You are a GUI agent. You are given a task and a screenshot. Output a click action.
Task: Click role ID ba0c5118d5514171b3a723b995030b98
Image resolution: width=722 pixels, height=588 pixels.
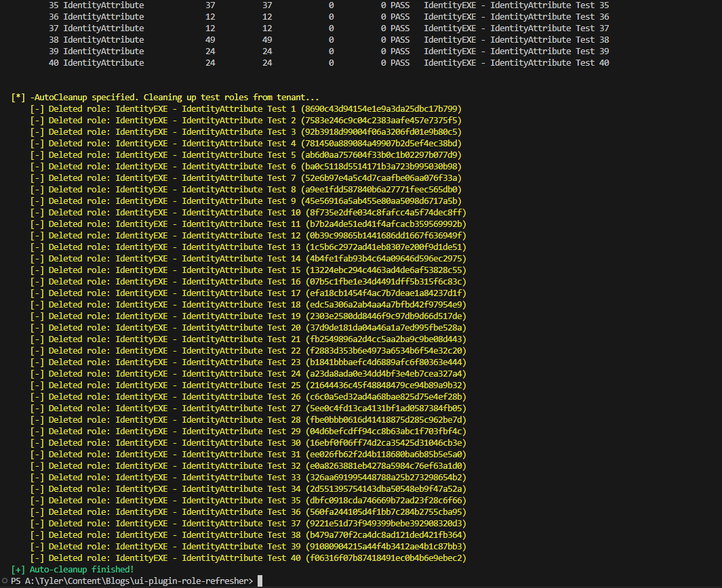381,167
